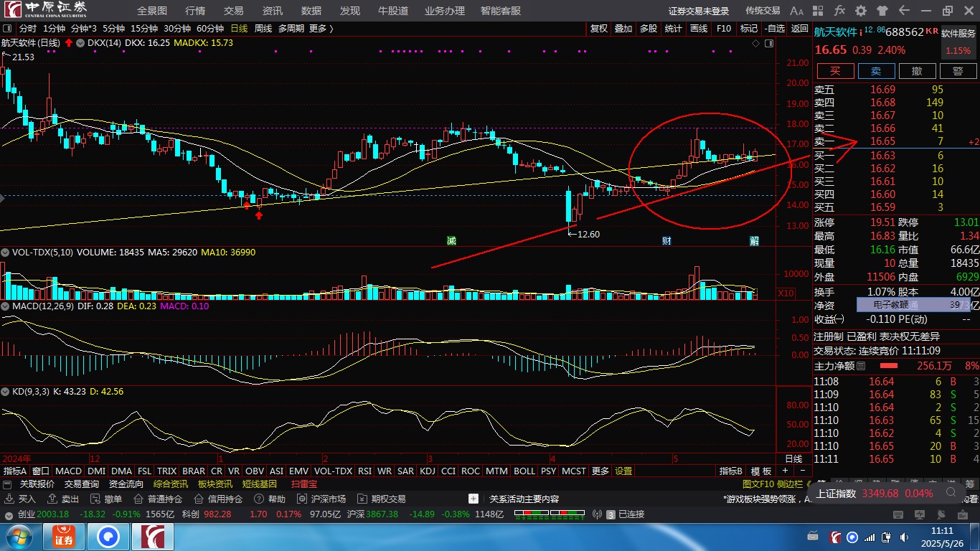Click the 卖出 sell icon in bottom toolbar

tap(52, 499)
